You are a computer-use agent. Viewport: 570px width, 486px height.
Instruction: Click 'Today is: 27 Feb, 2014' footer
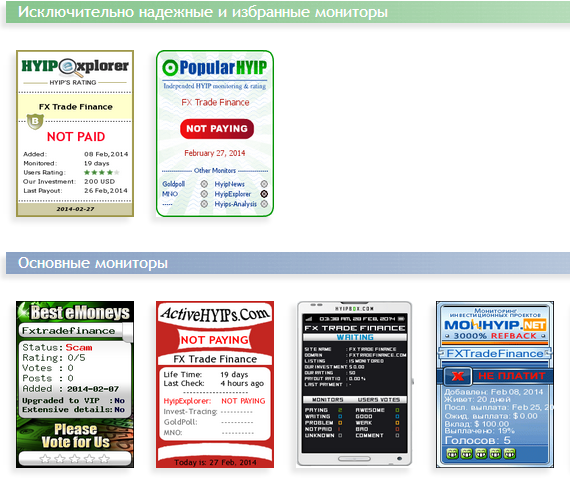[215, 462]
